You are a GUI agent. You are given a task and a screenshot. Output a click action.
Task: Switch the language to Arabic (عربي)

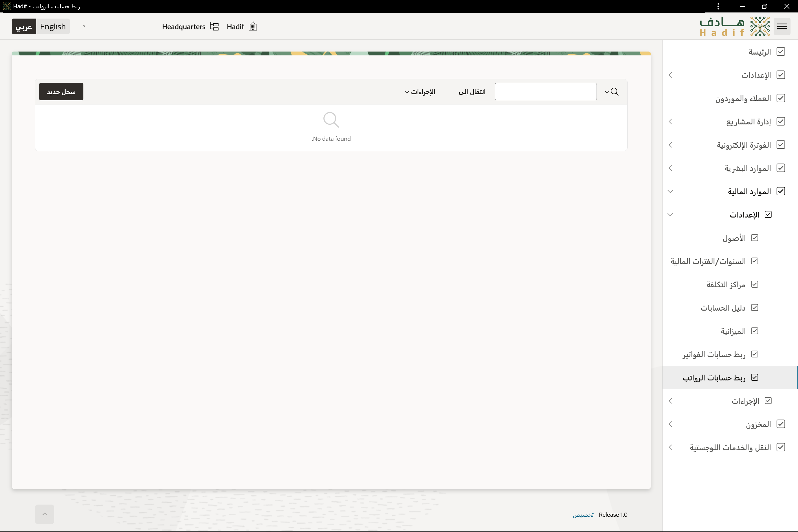(24, 27)
